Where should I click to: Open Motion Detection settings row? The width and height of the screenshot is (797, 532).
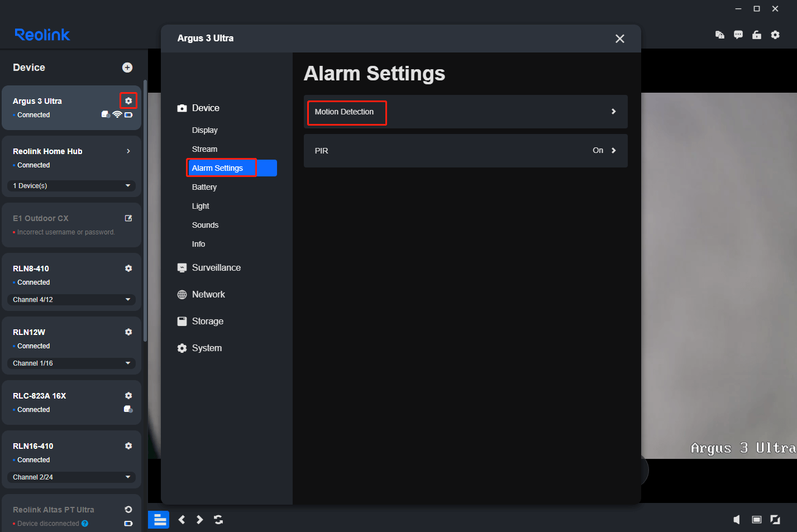465,112
